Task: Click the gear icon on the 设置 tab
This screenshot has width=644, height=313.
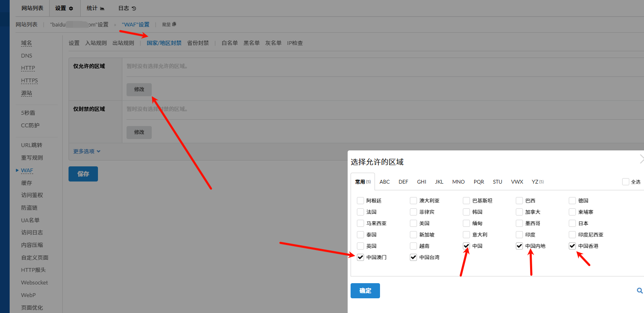Action: (71, 8)
